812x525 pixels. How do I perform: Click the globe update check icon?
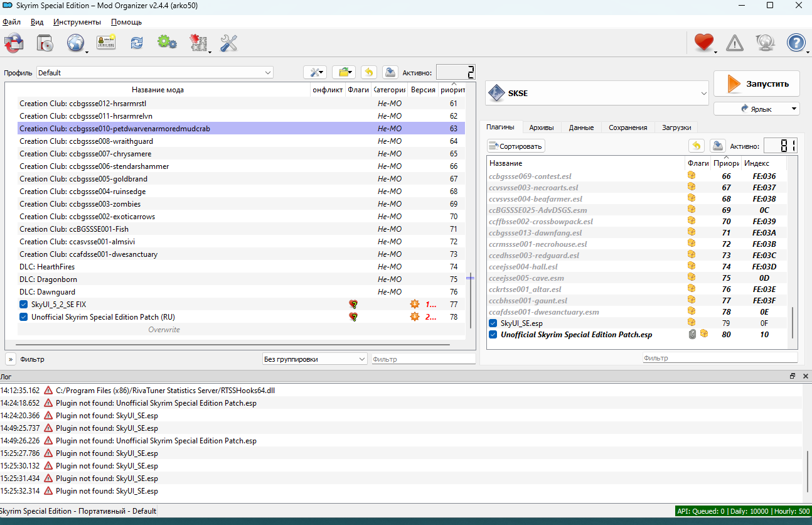click(x=766, y=43)
